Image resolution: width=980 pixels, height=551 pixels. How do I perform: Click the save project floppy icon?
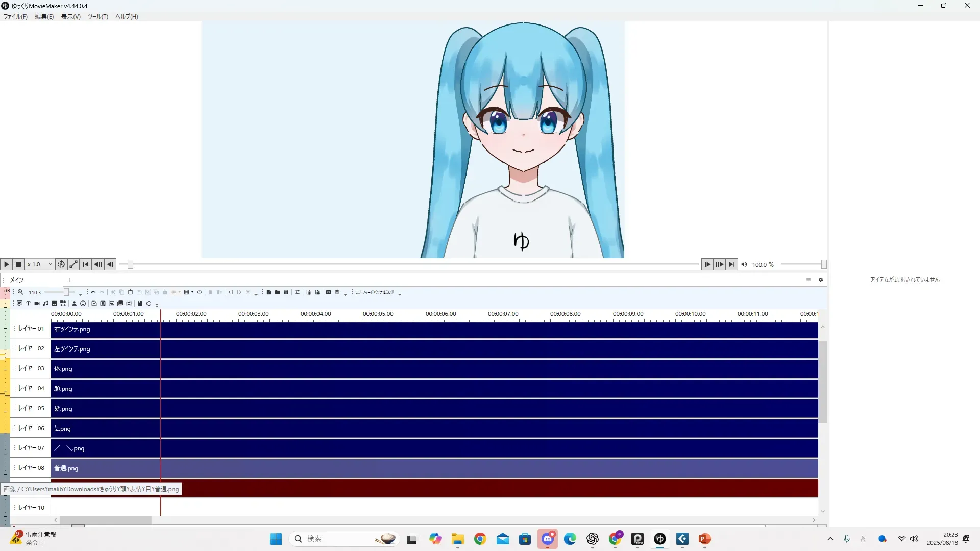pos(286,292)
